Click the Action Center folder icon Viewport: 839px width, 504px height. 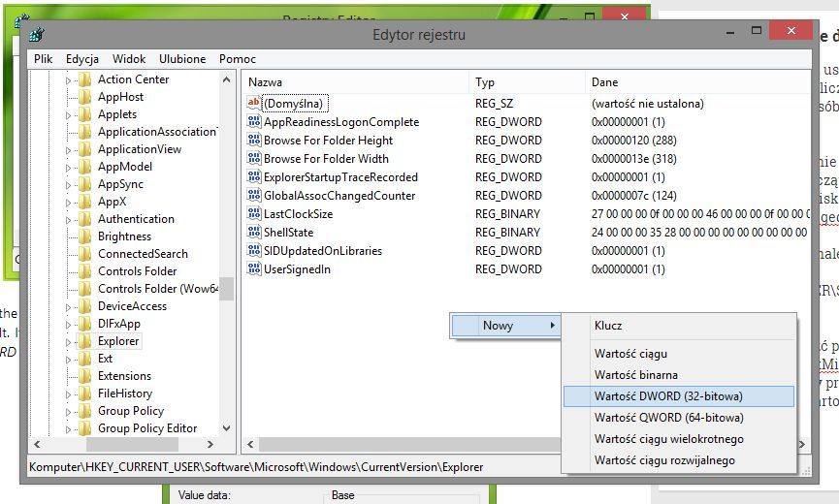click(x=84, y=79)
